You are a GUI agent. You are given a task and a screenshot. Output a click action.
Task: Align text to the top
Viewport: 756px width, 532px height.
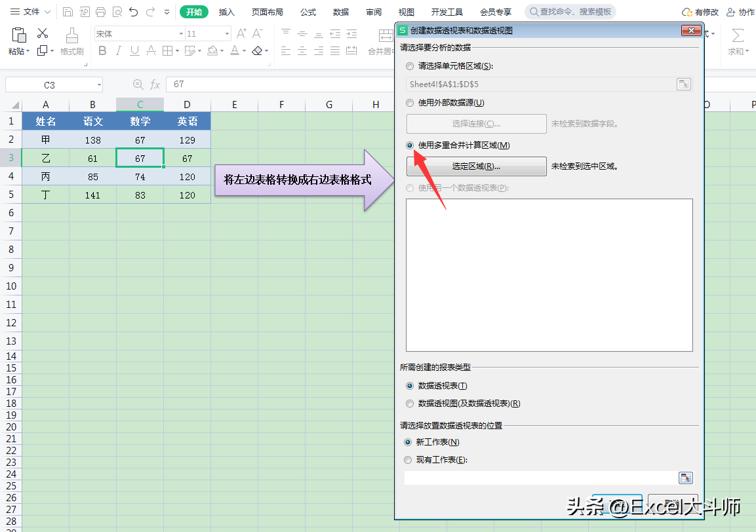pos(286,33)
